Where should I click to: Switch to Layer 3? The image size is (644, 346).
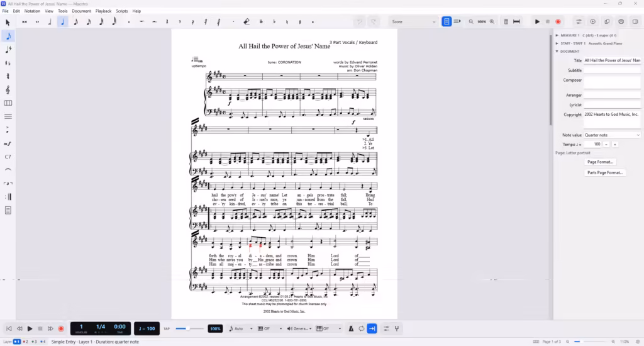34,342
